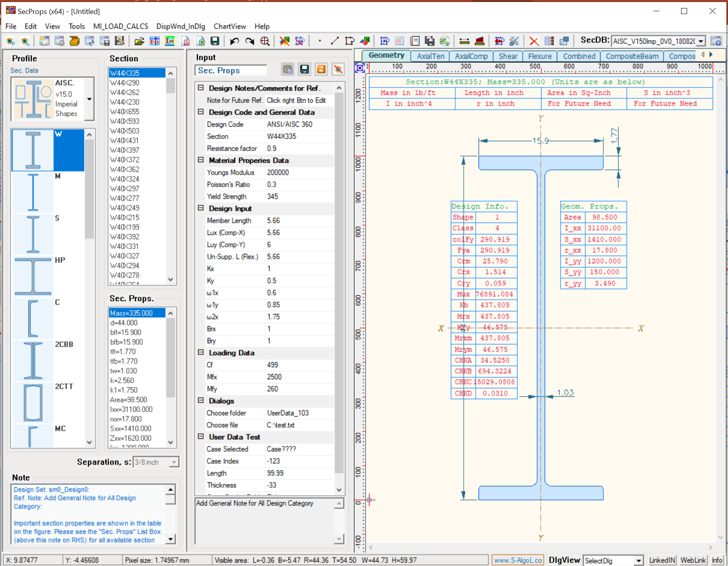Click the WebLink button in status bar
Screen dimensions: 728x566
(693, 560)
